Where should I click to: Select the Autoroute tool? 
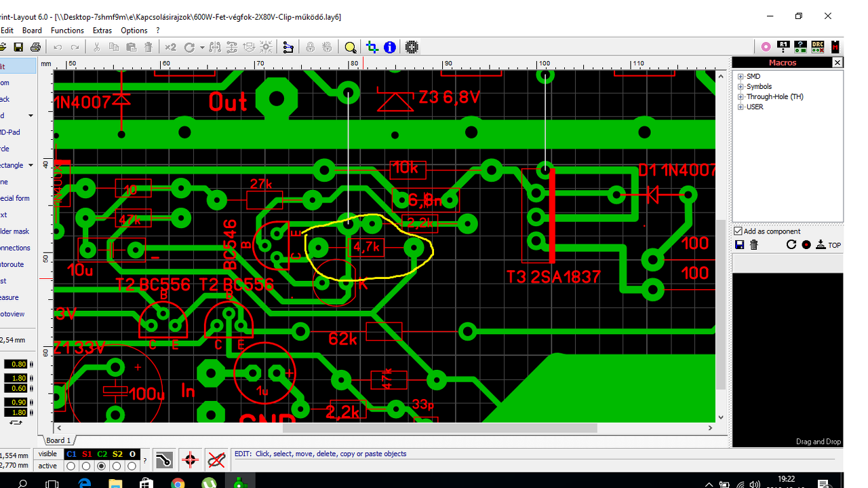tap(18, 265)
